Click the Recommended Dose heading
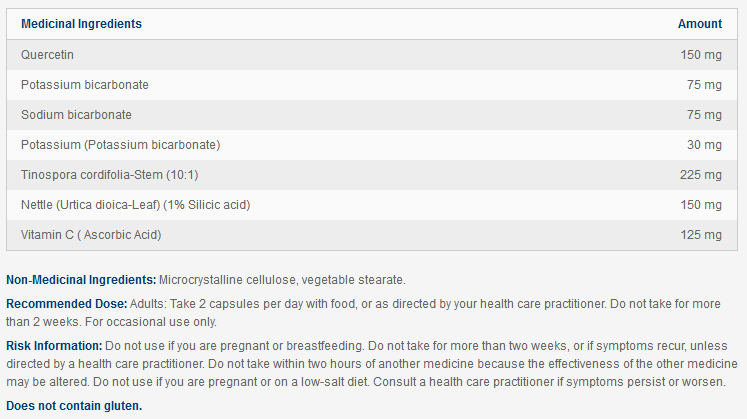This screenshot has height=419, width=747. [x=66, y=303]
